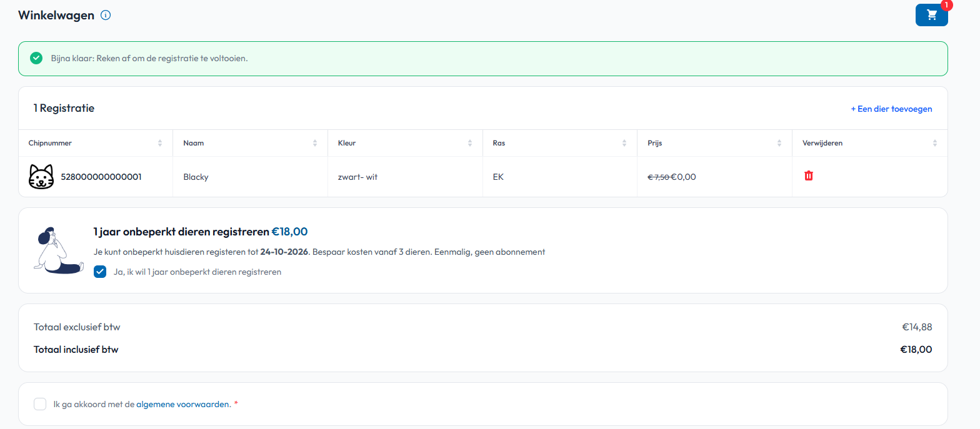The image size is (980, 429).
Task: Uncheck 1 jaar onbeperkt dieren registreren
Action: coord(100,272)
